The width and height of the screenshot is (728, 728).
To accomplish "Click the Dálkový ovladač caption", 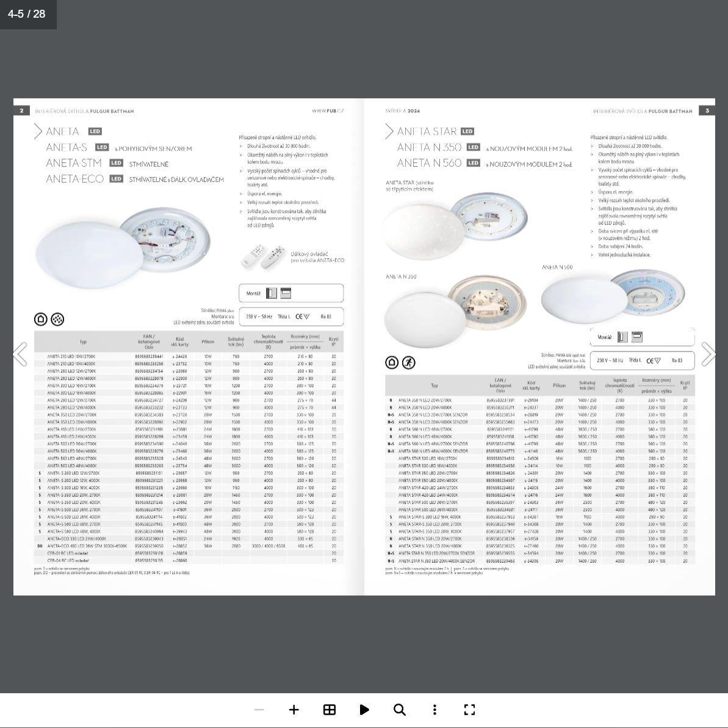I will coord(317,258).
